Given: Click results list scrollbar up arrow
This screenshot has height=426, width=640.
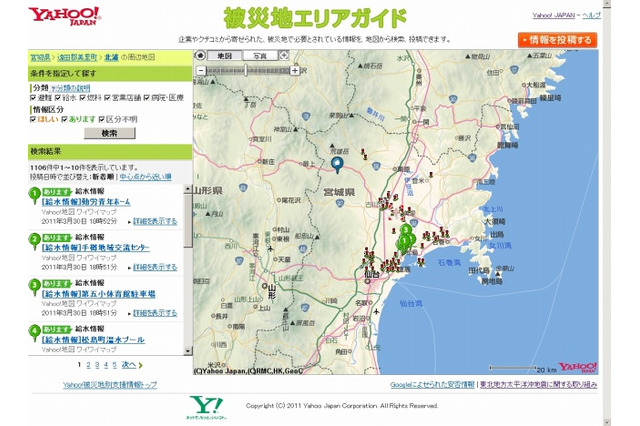Looking at the screenshot, I should click(x=188, y=189).
